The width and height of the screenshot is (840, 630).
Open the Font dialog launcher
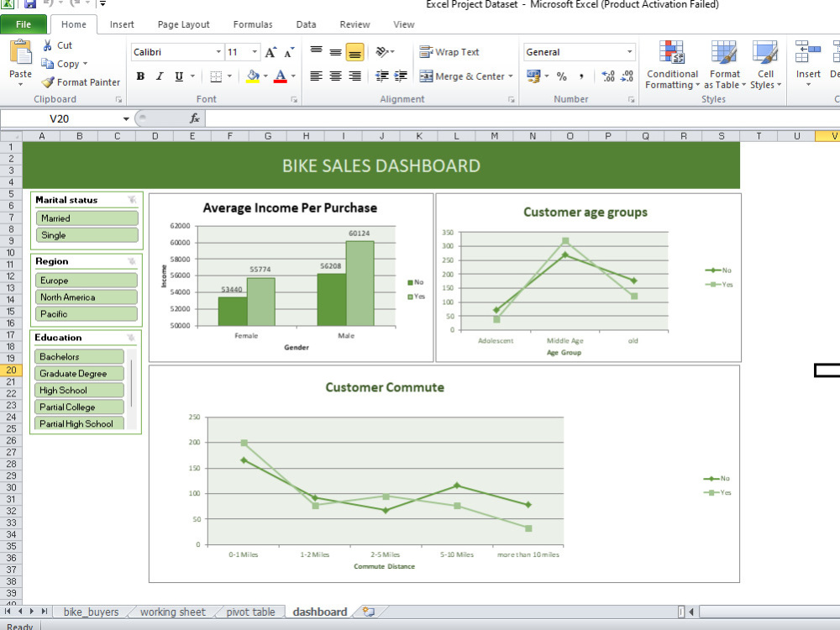click(293, 100)
